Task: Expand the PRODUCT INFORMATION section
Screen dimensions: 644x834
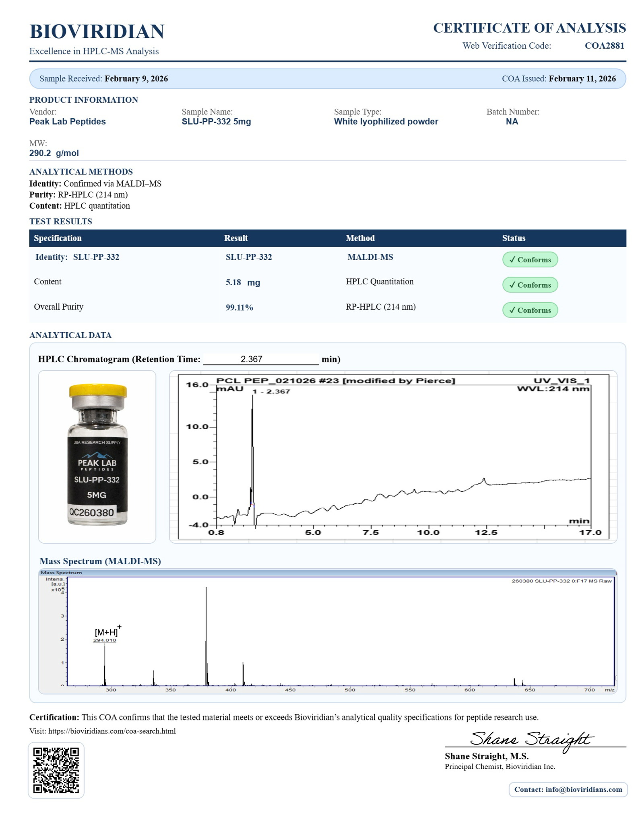Action: click(x=84, y=101)
